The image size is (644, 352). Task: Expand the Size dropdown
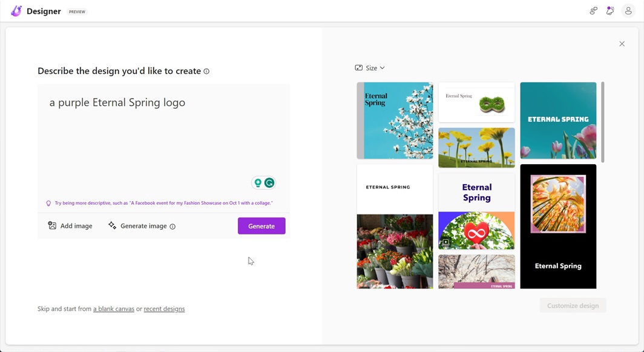[x=370, y=68]
